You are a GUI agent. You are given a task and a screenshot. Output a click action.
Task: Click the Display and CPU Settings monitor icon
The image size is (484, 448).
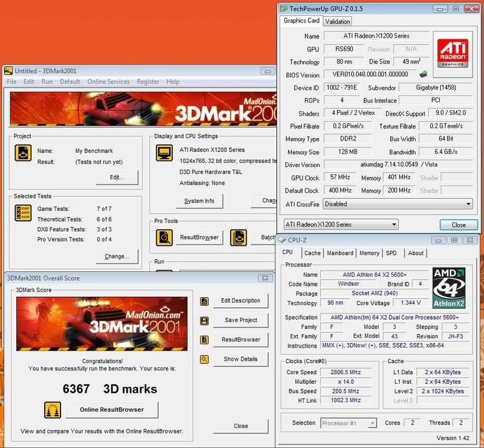coord(164,153)
